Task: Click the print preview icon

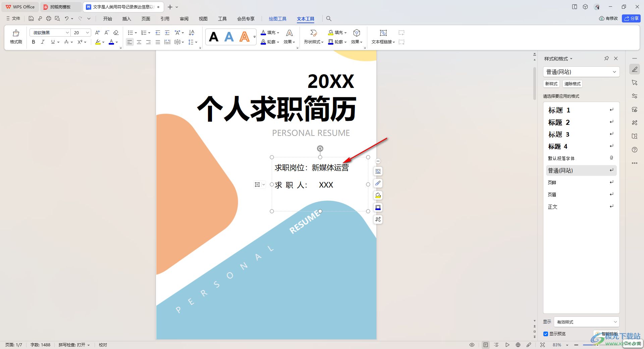Action: click(x=57, y=18)
